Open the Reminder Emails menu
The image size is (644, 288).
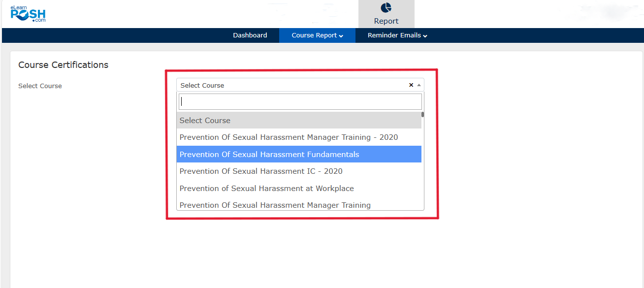pos(394,35)
